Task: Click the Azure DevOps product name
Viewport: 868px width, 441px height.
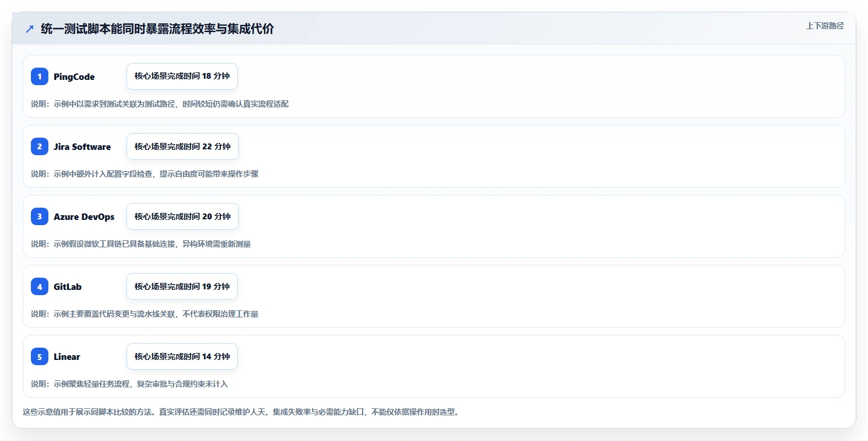Action: coord(84,217)
